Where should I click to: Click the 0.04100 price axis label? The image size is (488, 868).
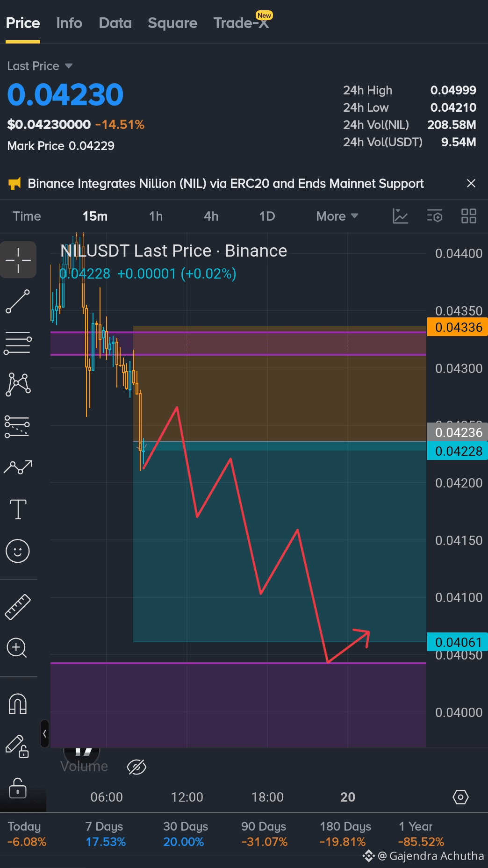(459, 597)
